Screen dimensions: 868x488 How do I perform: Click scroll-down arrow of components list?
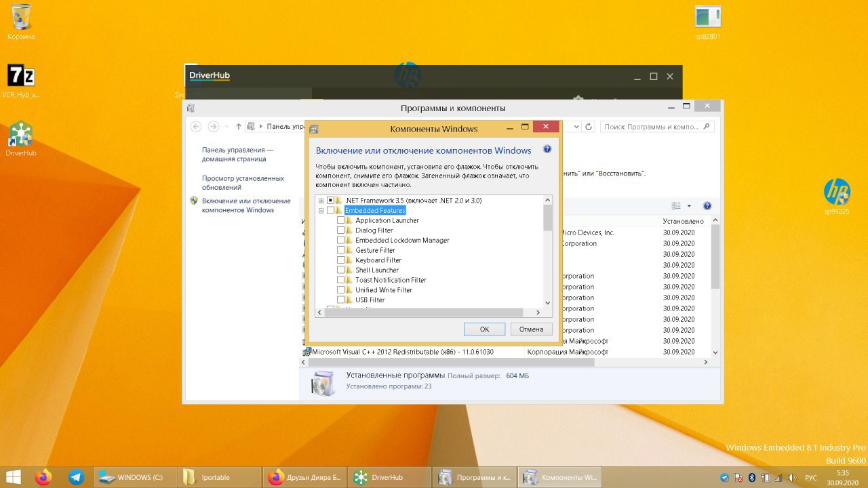click(x=548, y=303)
